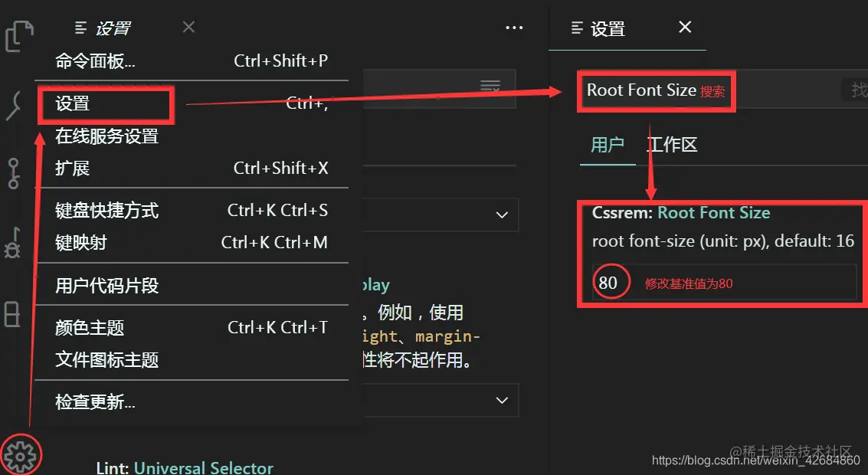
Task: Open the Explorer icon in the activity bar
Action: point(19,36)
